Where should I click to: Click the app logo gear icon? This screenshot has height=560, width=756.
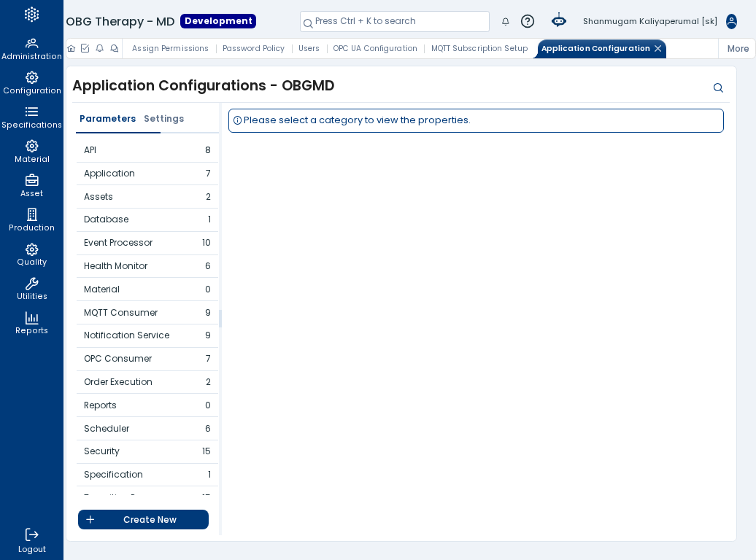click(x=32, y=15)
